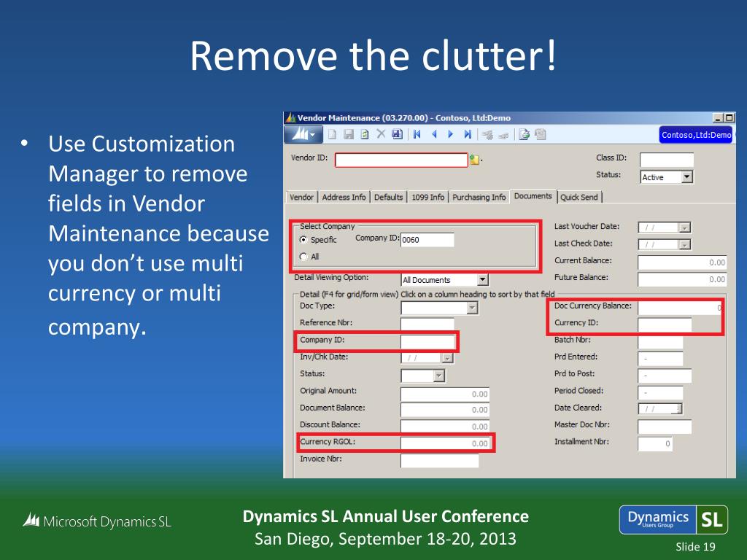Expand the Doc Type dropdown
This screenshot has width=747, height=560.
(472, 308)
